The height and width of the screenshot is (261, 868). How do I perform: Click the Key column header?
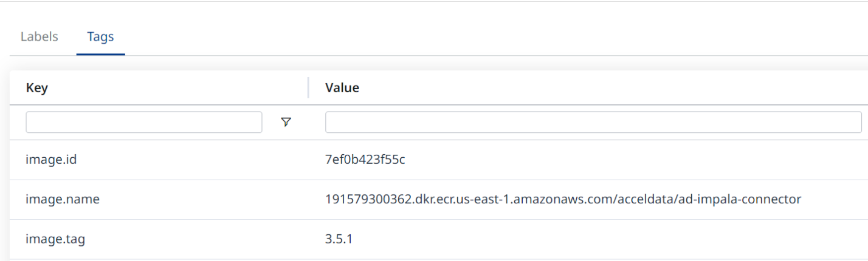(x=37, y=87)
